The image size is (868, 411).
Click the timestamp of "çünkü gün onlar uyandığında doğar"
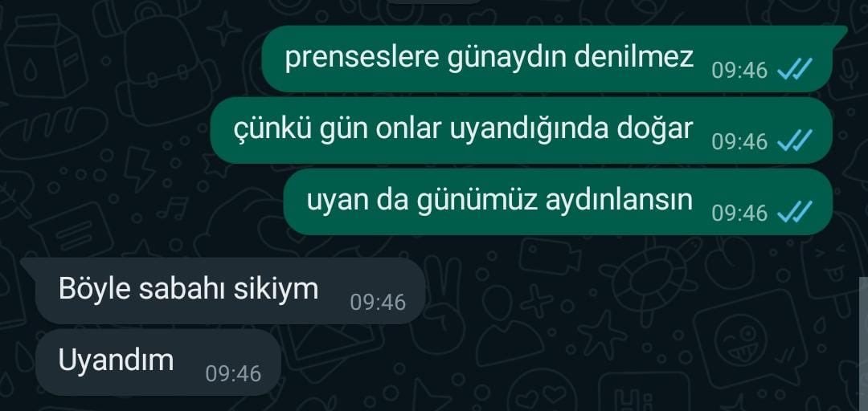point(739,141)
